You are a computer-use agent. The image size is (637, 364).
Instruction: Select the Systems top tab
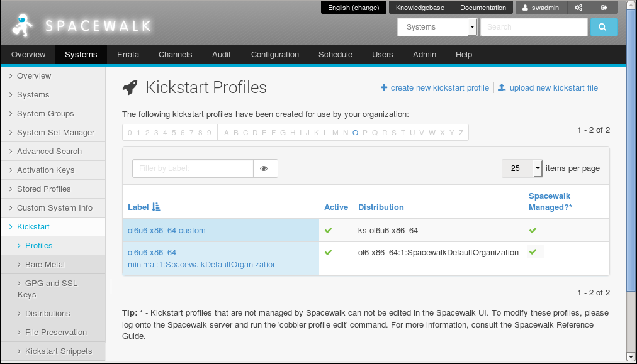click(x=81, y=54)
